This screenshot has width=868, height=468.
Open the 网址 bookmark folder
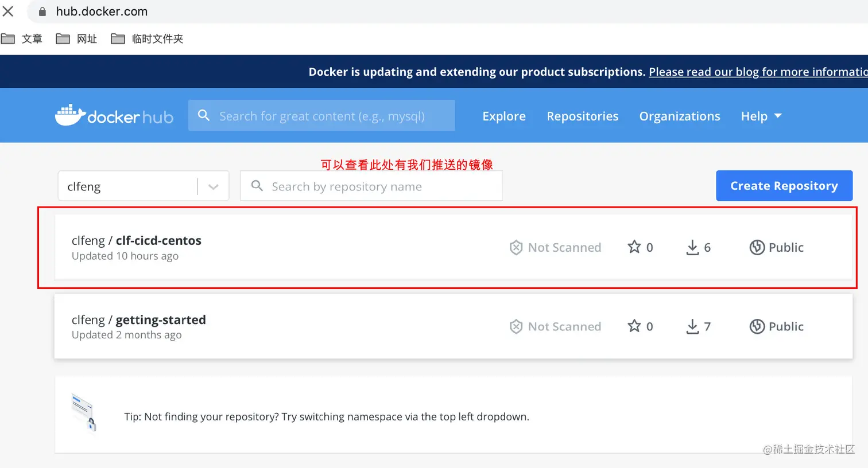pos(76,39)
